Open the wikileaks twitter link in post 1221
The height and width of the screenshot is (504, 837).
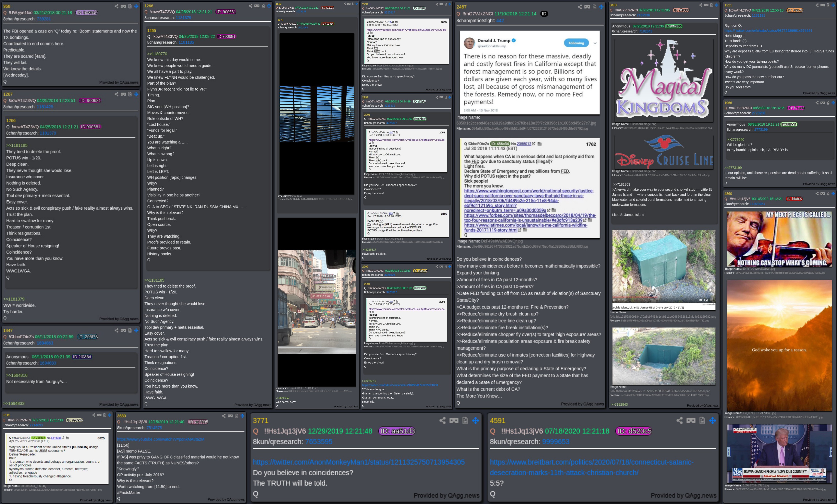tap(768, 31)
